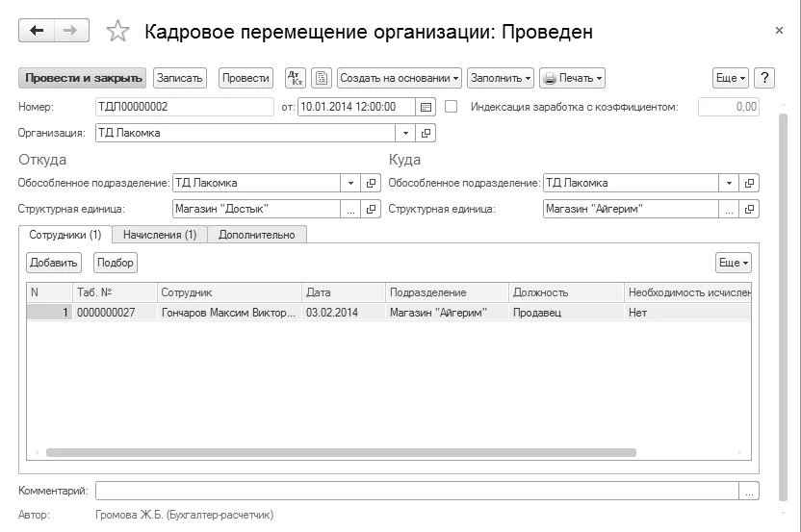
Task: Click the date field 10.01.2014 12:00:00
Action: 356,107
